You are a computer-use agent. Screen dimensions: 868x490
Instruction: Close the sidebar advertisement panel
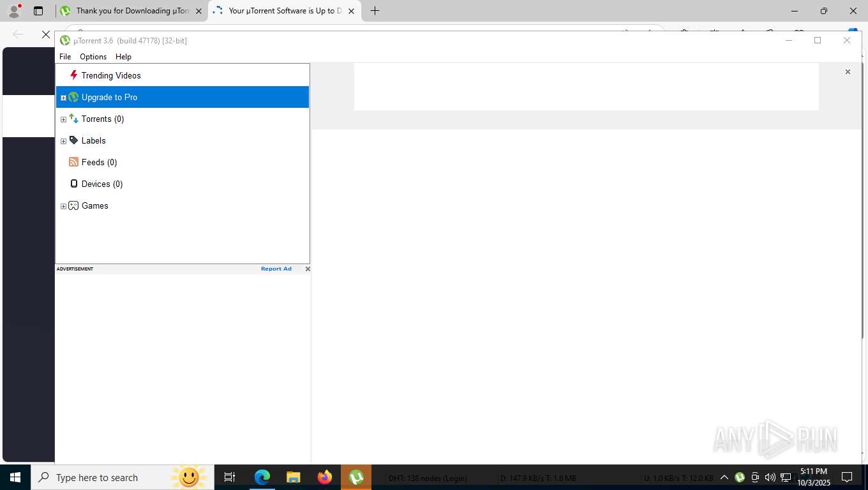[308, 269]
